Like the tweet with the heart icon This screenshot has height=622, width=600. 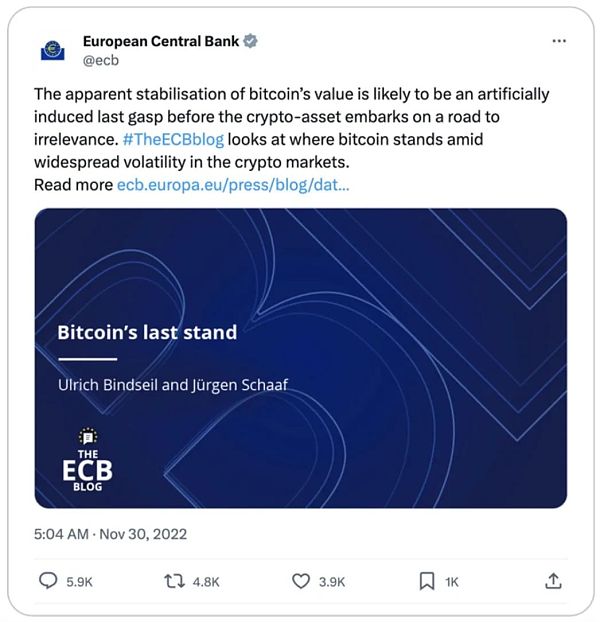click(300, 580)
